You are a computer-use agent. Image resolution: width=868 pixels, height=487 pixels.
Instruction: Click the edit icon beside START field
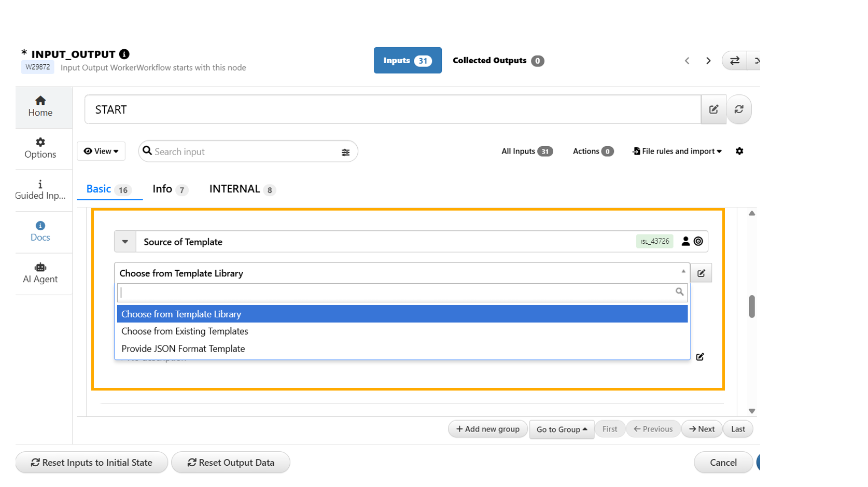click(713, 109)
